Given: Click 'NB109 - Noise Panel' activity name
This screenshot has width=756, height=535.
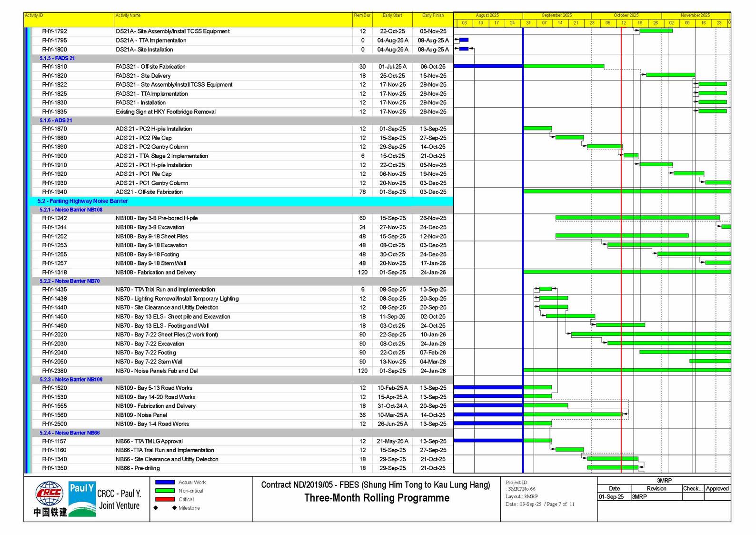Looking at the screenshot, I should [141, 415].
